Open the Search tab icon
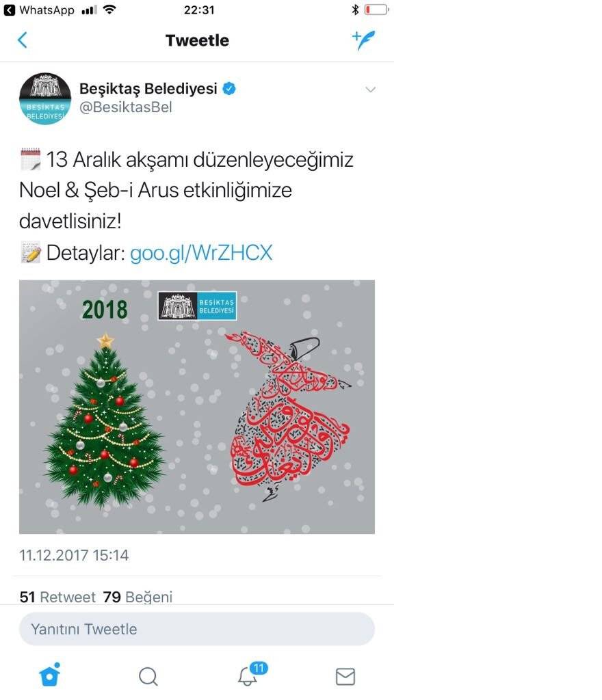 148,676
